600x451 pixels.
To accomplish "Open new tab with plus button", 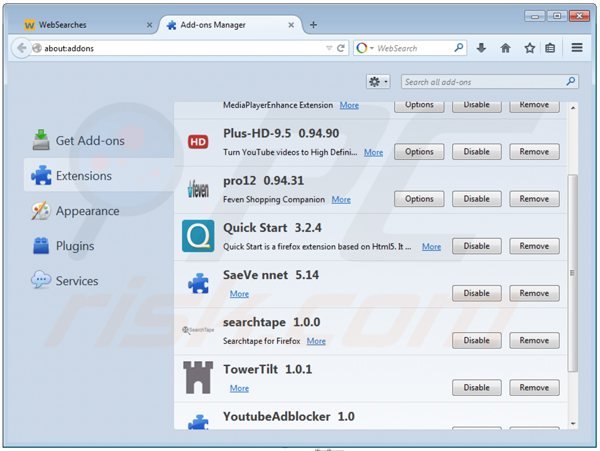I will (x=313, y=25).
